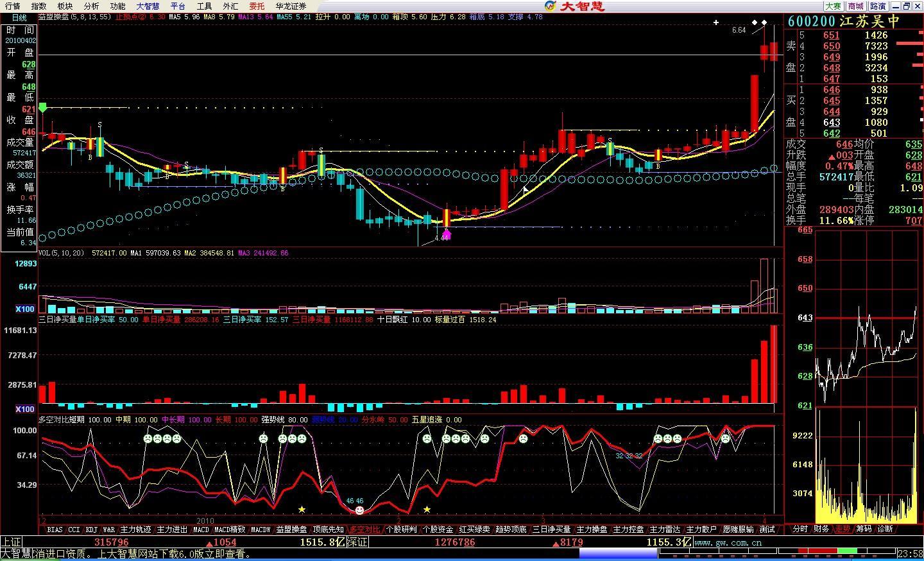Image resolution: width=924 pixels, height=561 pixels.
Task: Open the 行情 menu
Action: pos(12,6)
